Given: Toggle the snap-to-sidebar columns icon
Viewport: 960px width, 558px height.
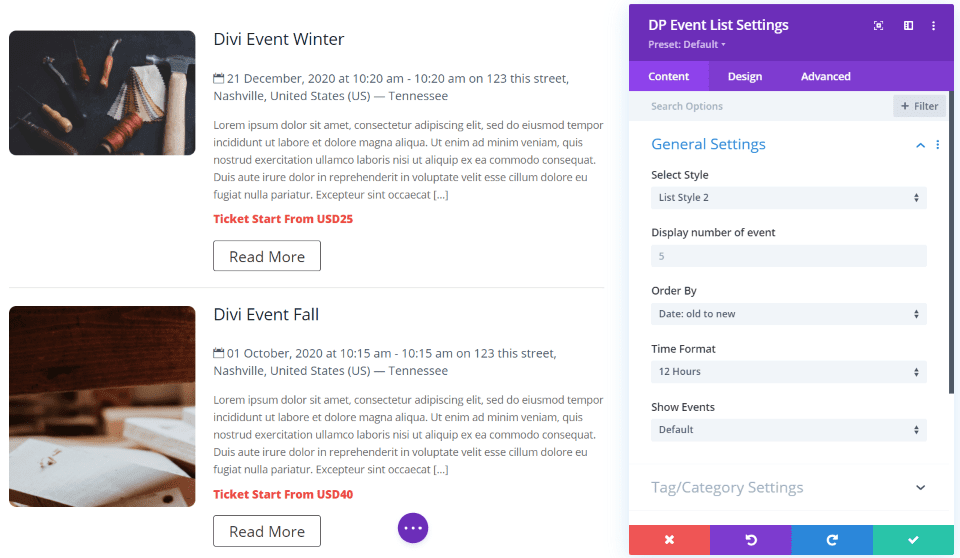Looking at the screenshot, I should 909,26.
